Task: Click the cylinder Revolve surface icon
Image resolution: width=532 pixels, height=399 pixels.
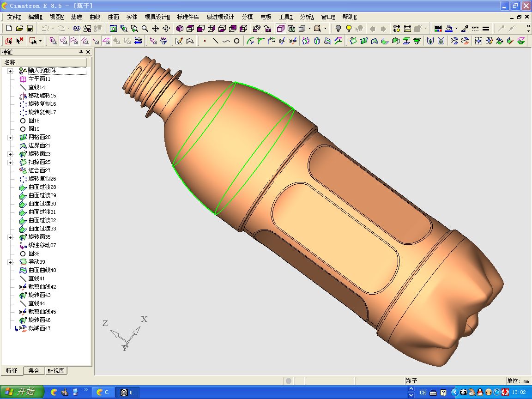Action: click(317, 41)
